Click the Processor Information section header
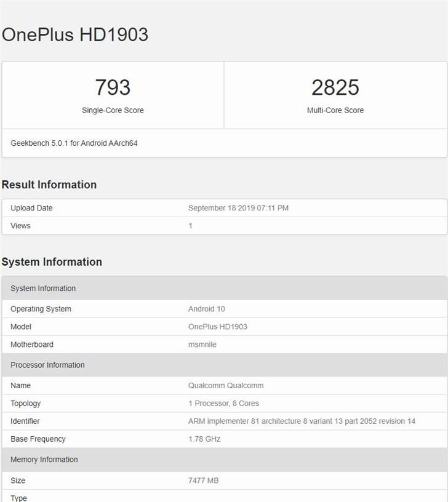This screenshot has width=448, height=502. [x=48, y=365]
